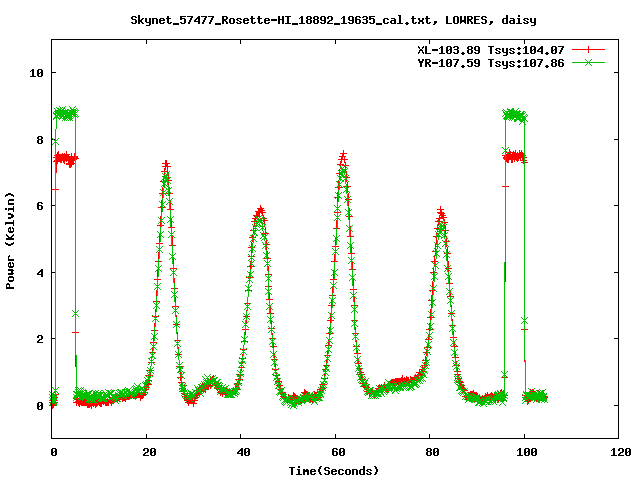640x480 pixels.
Task: Click the y-axis tick label 6
Action: tap(40, 206)
